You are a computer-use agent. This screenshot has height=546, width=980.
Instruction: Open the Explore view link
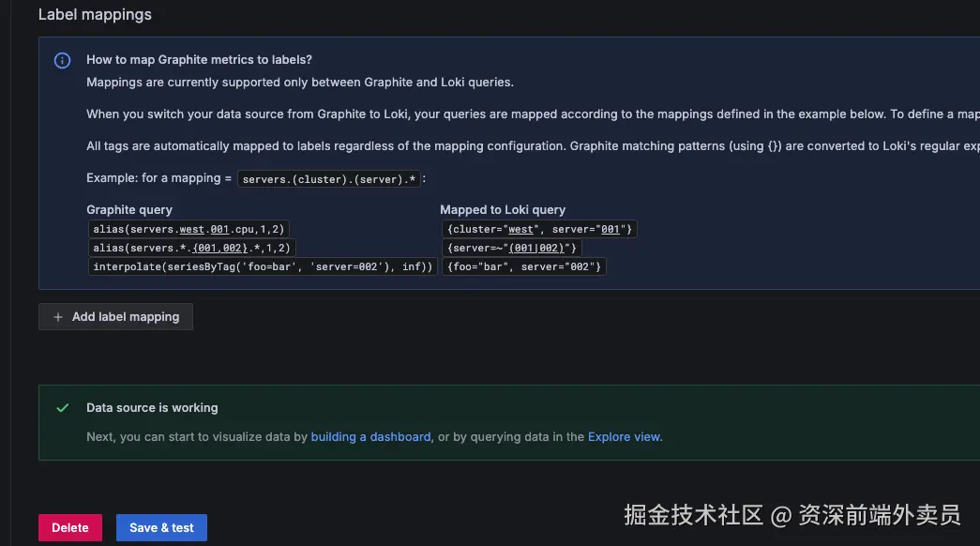tap(624, 436)
